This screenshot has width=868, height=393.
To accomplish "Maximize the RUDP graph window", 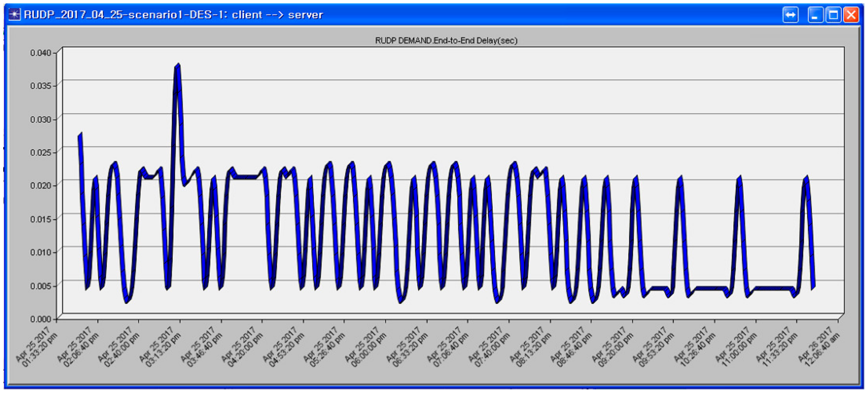I will 834,15.
